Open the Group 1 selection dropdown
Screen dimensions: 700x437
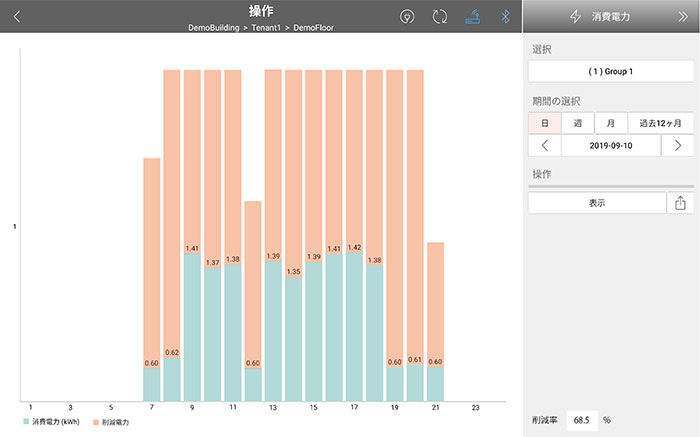pyautogui.click(x=610, y=72)
